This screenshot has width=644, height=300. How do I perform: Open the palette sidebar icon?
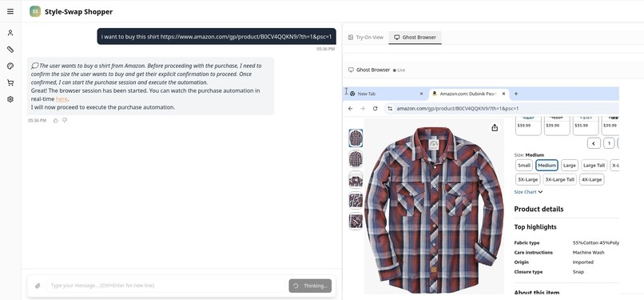[10, 66]
